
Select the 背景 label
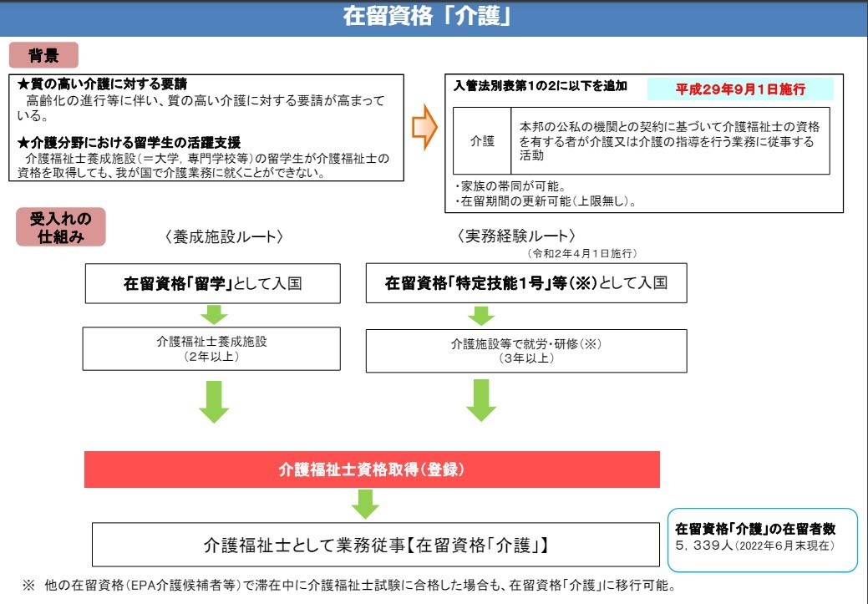[x=43, y=55]
